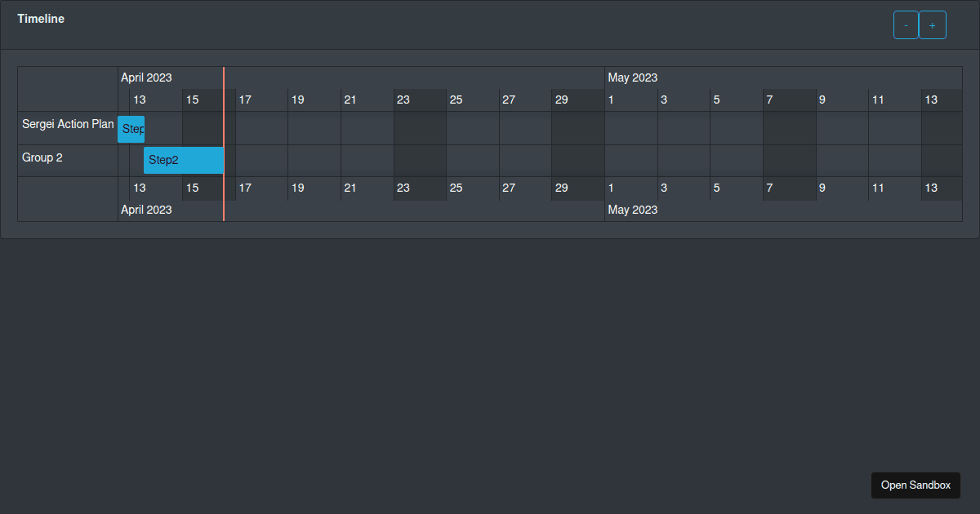Image resolution: width=980 pixels, height=514 pixels.
Task: Select the Step task bar
Action: (x=131, y=129)
